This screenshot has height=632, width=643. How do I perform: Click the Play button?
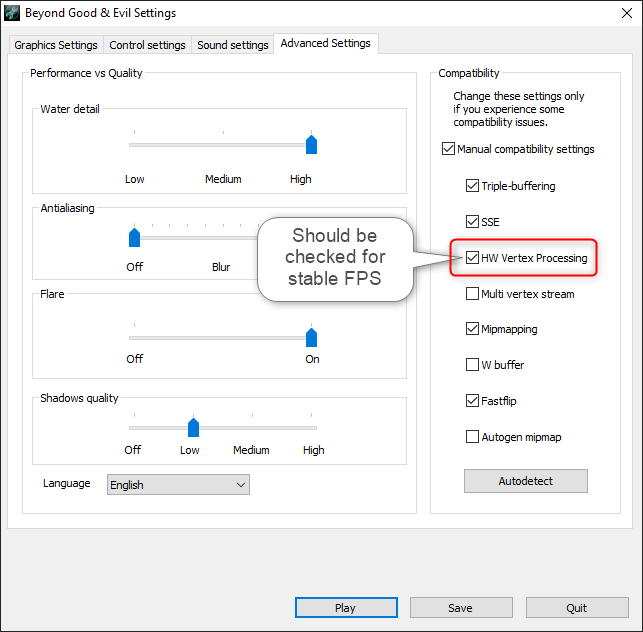click(346, 607)
